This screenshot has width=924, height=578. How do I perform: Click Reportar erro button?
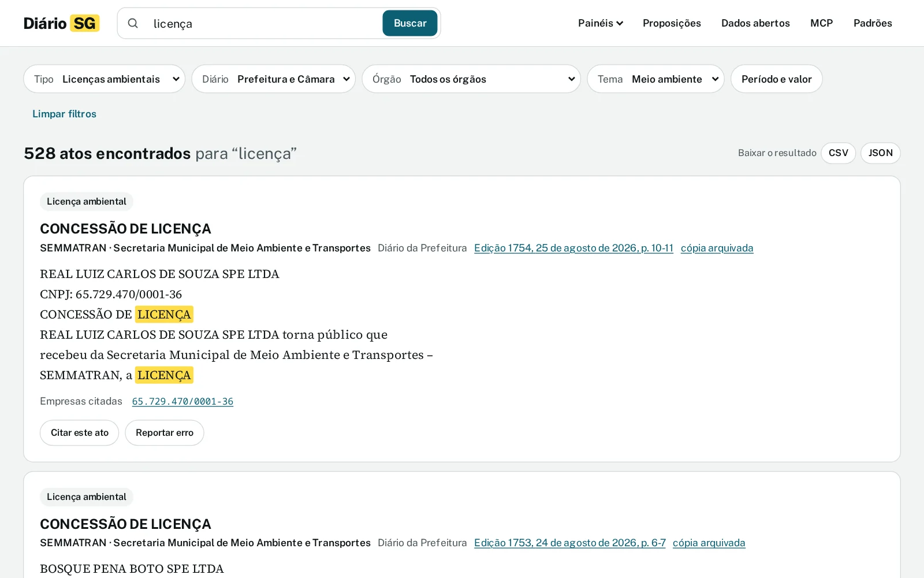(165, 432)
